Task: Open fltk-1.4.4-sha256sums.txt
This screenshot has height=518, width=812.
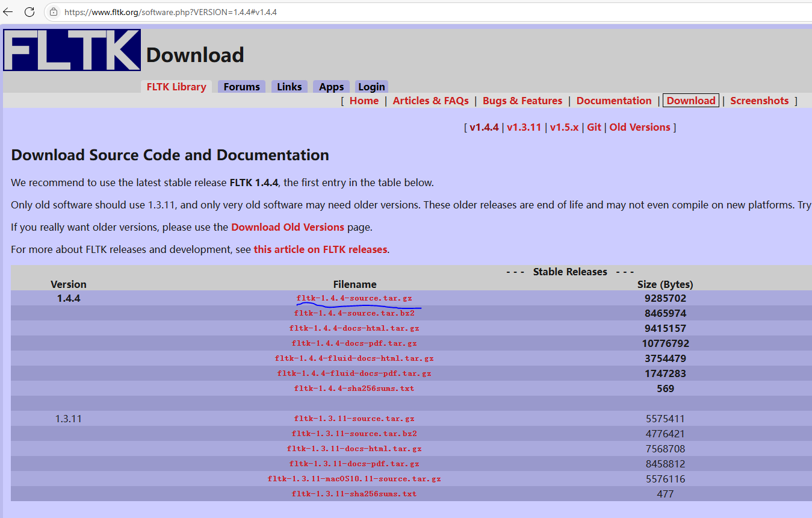Action: click(x=355, y=388)
